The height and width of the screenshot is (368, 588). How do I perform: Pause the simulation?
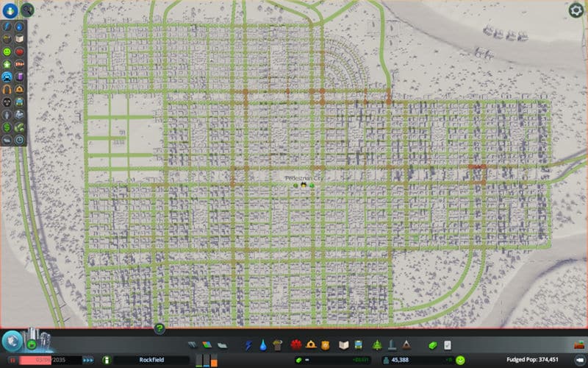click(13, 360)
